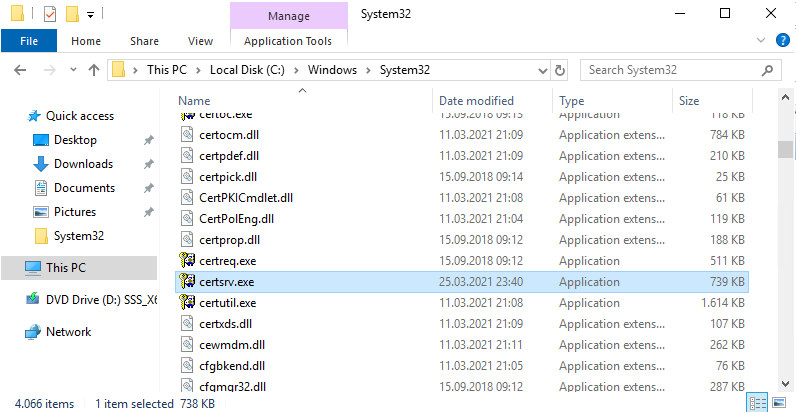Screen dimensions: 796x412
Task: Click the Pictures icon in sidebar
Action: click(41, 212)
